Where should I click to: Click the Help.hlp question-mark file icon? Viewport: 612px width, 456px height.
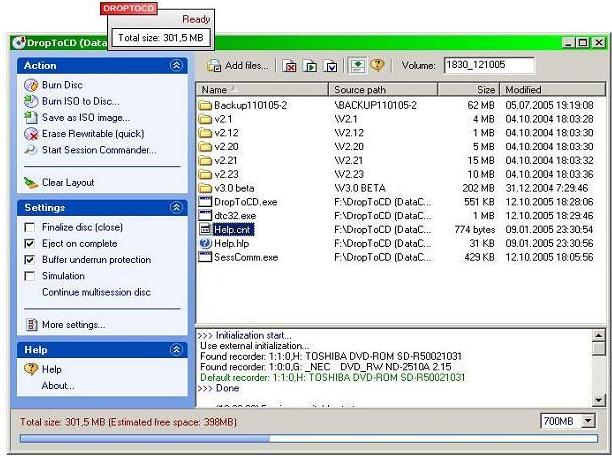click(x=205, y=243)
